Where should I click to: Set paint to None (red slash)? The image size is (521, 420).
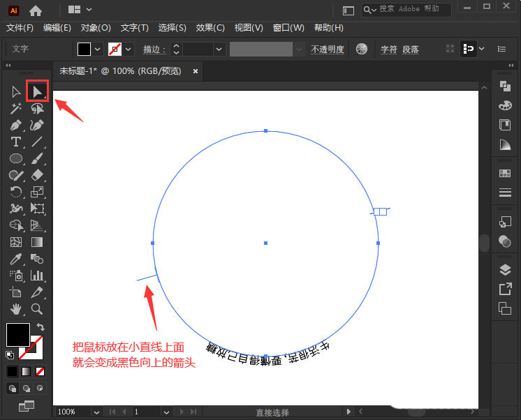pyautogui.click(x=41, y=371)
